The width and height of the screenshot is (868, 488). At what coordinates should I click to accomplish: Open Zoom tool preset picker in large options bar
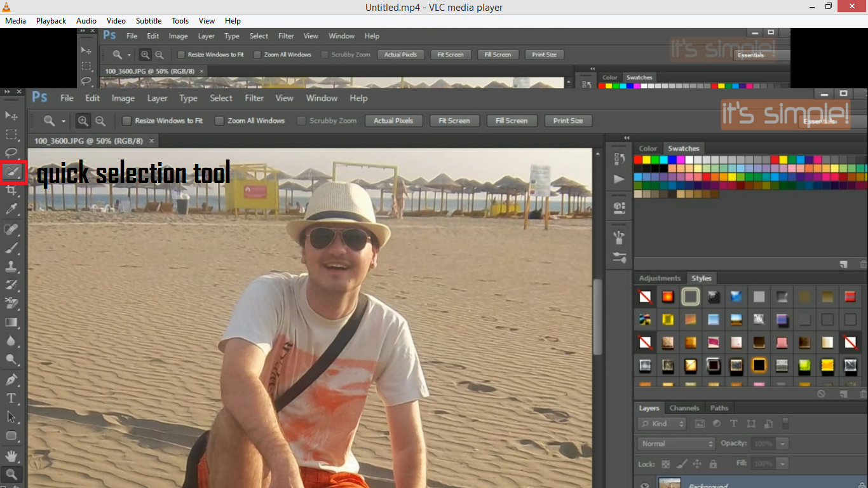pyautogui.click(x=64, y=121)
